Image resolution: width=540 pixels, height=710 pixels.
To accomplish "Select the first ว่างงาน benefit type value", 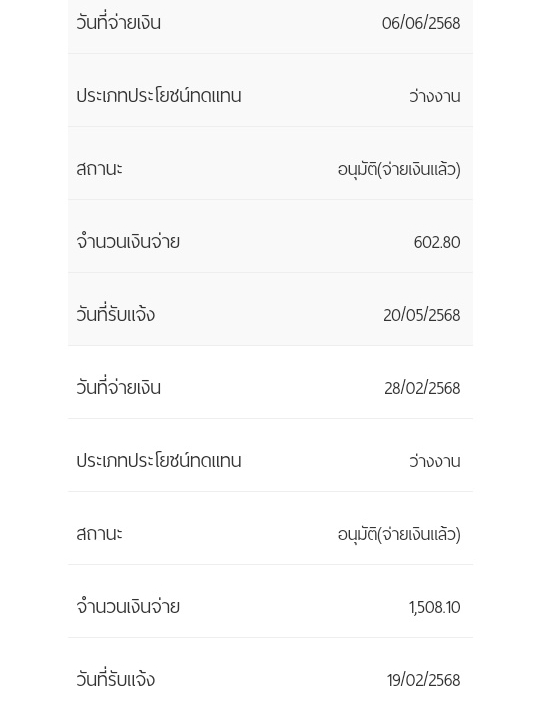I will [435, 96].
